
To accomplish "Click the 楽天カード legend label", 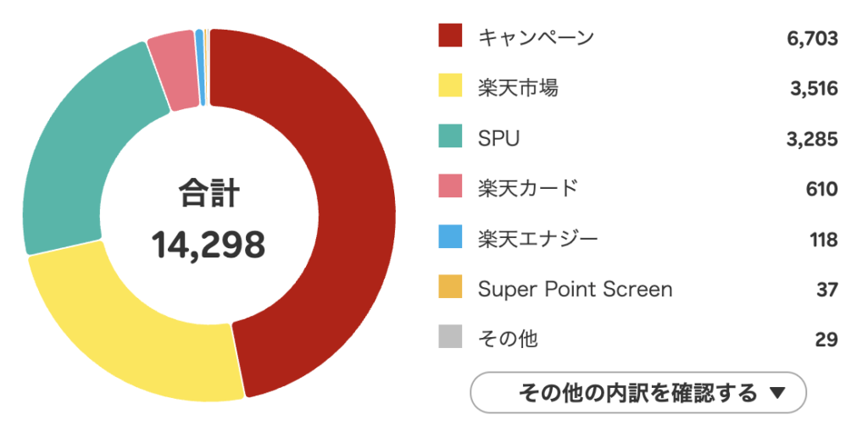I will click(x=527, y=188).
